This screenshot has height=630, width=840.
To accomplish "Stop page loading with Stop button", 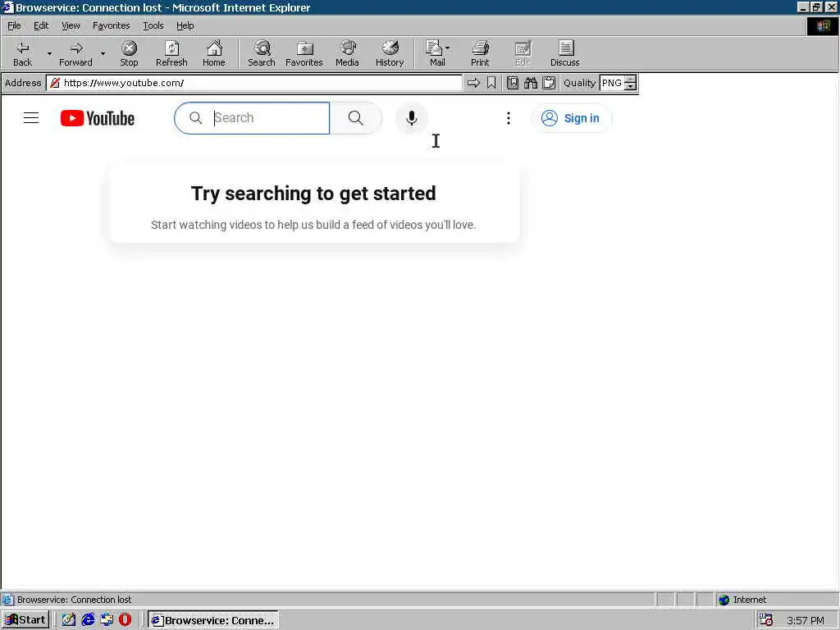I will 129,53.
